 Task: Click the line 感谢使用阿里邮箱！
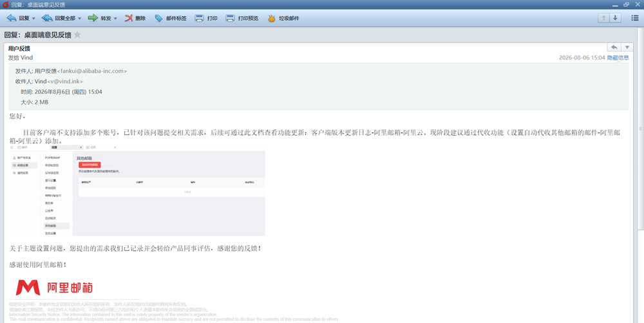point(38,264)
